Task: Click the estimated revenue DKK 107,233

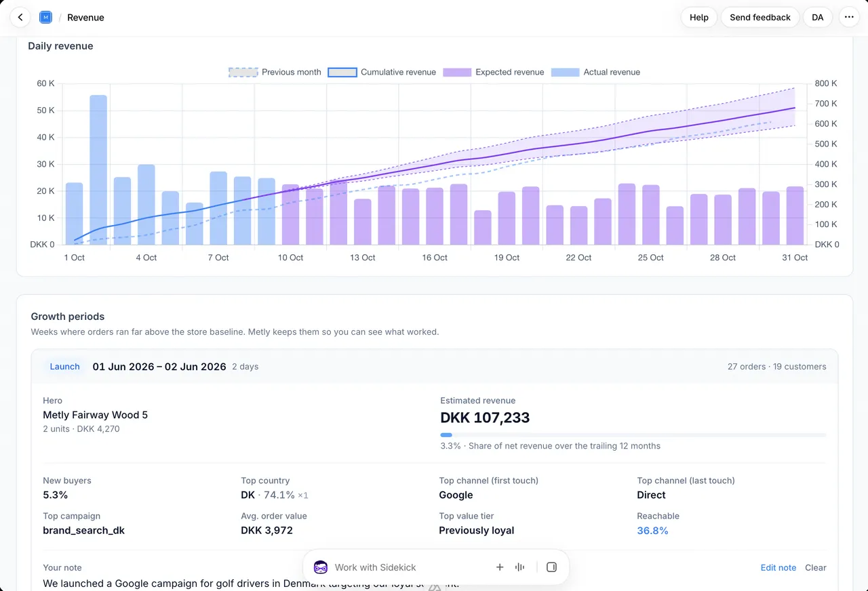Action: click(x=485, y=417)
